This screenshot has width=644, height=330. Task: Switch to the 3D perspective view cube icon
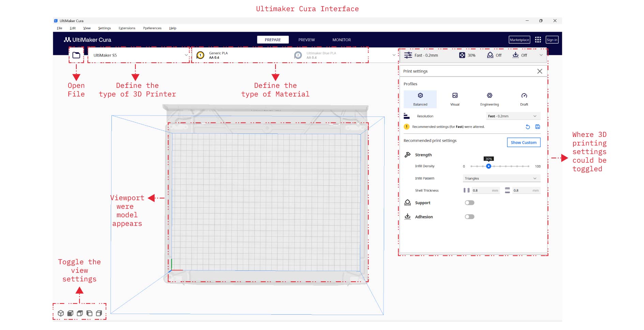coord(61,313)
